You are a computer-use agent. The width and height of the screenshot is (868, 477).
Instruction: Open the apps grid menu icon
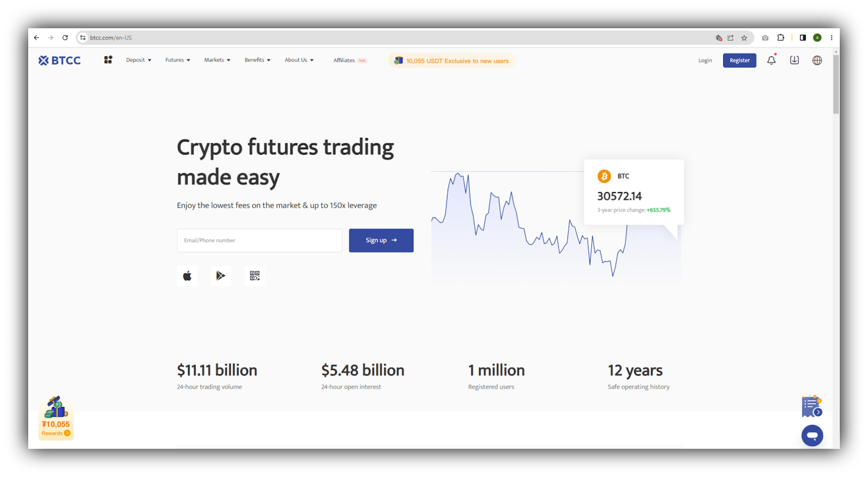click(108, 60)
